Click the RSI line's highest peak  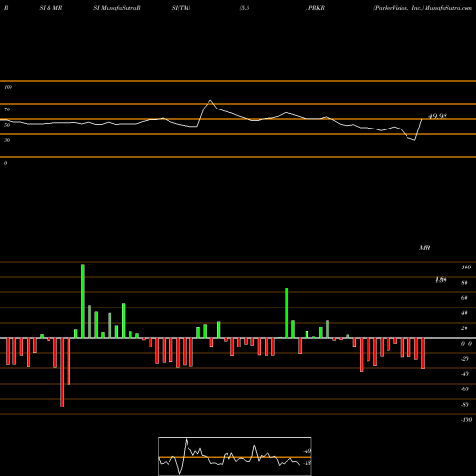click(x=210, y=101)
